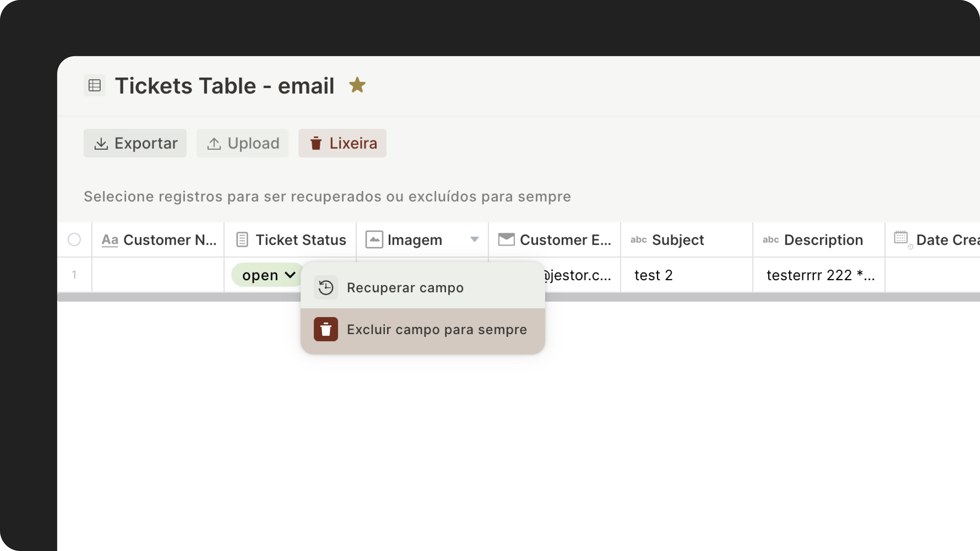Click the Exportar button

pos(135,143)
